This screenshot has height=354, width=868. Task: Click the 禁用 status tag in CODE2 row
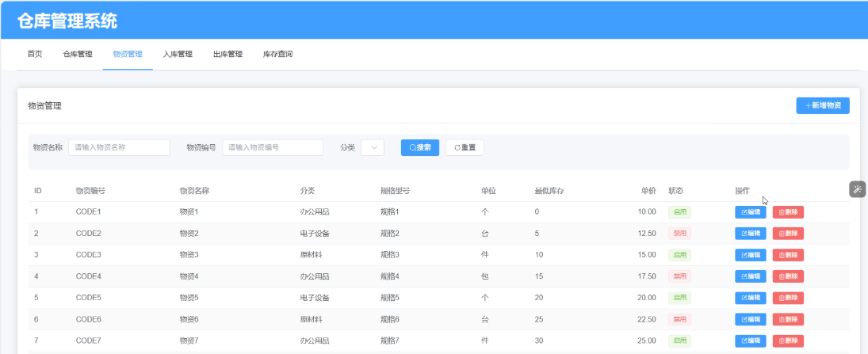click(680, 234)
